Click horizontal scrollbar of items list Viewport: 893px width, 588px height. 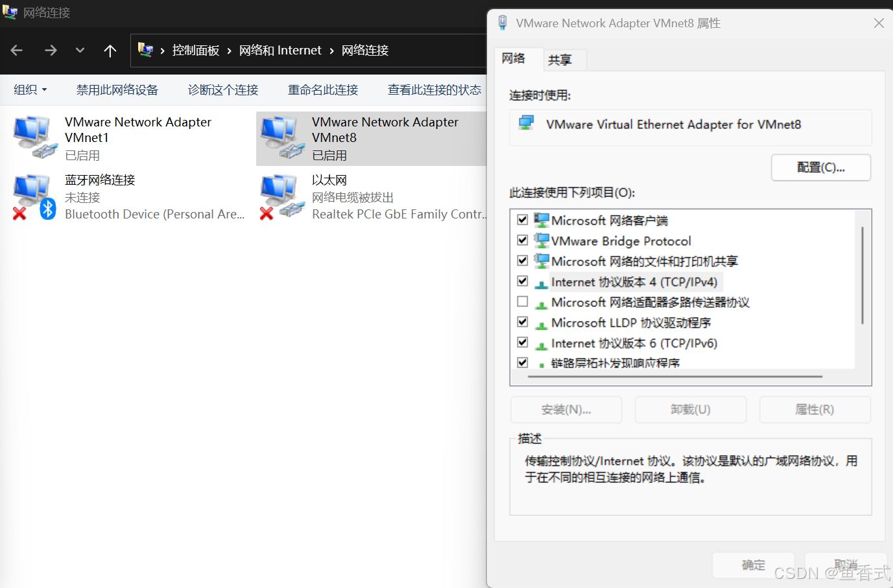click(x=674, y=376)
